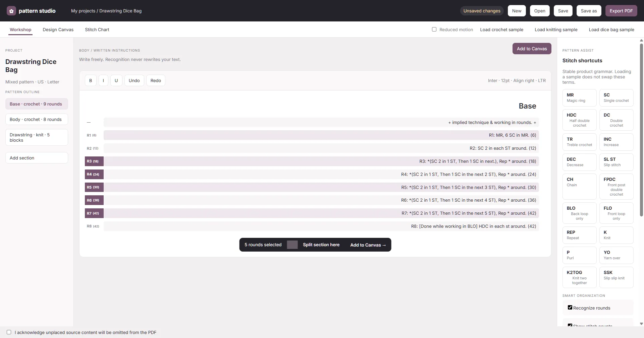Viewport: 644px width, 338px height.
Task: Select Base crochet 9 rounds outline section
Action: (37, 104)
